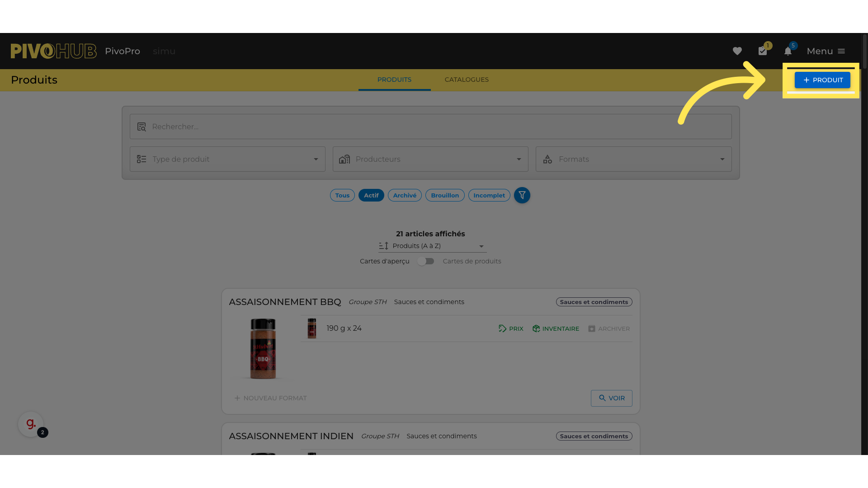The image size is (868, 488).
Task: Expand the Producteurs dropdown
Action: point(430,159)
